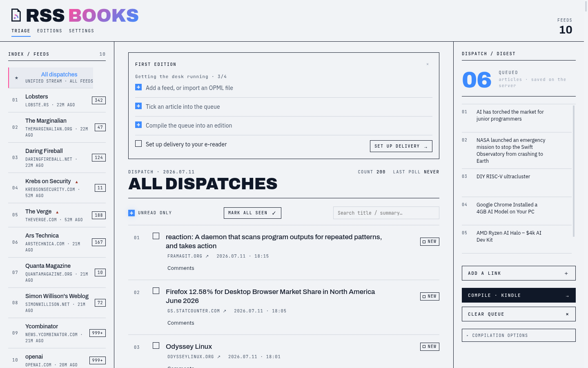Toggle 'Compile the queue into an edition' step
Screen dimensions: 588x368
coord(138,125)
